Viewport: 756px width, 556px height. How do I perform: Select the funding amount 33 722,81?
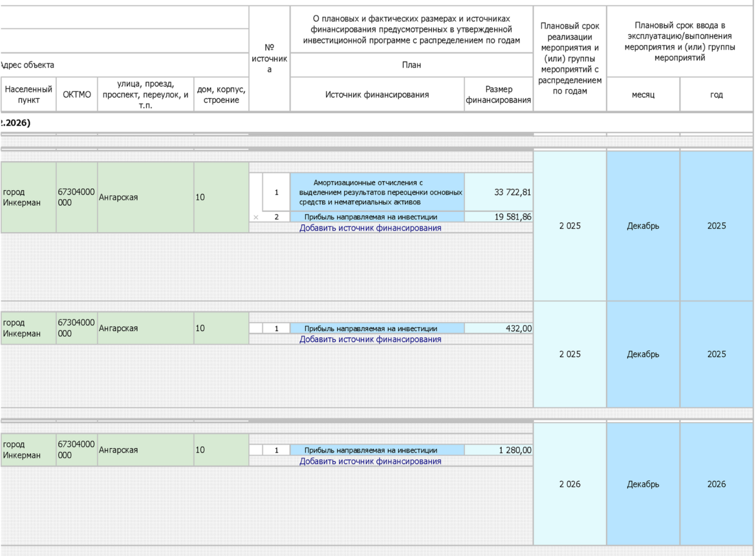[x=499, y=192]
